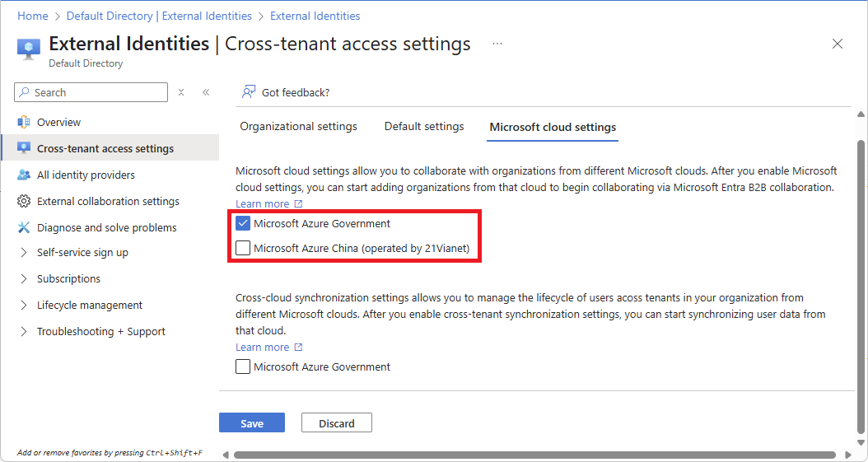Open the Overview sidebar icon

[x=24, y=122]
